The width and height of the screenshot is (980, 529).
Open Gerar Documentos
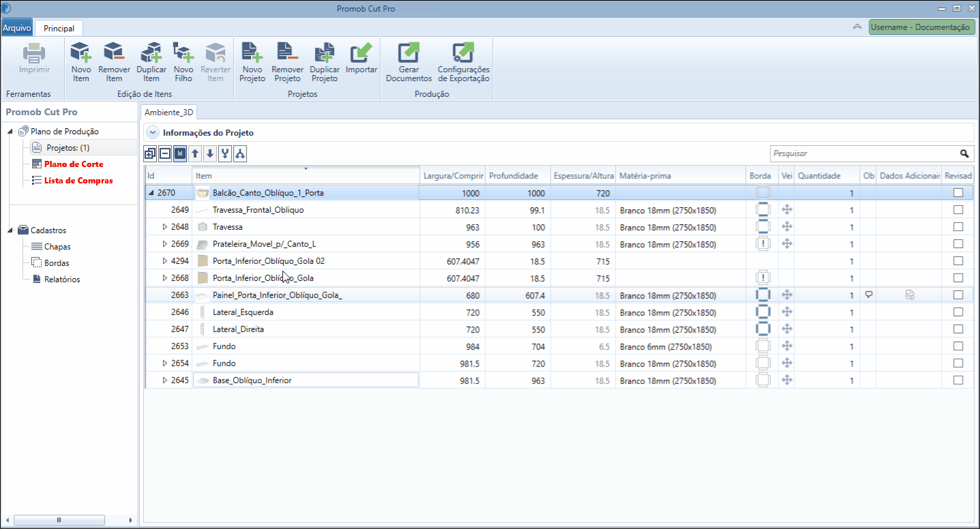pos(409,62)
